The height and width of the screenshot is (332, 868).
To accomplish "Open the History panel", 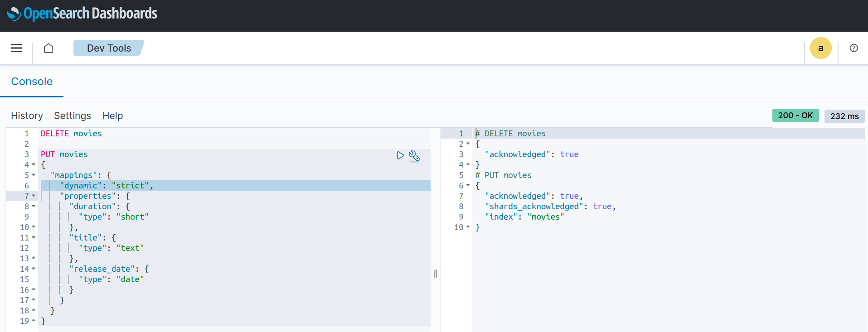I will point(27,116).
